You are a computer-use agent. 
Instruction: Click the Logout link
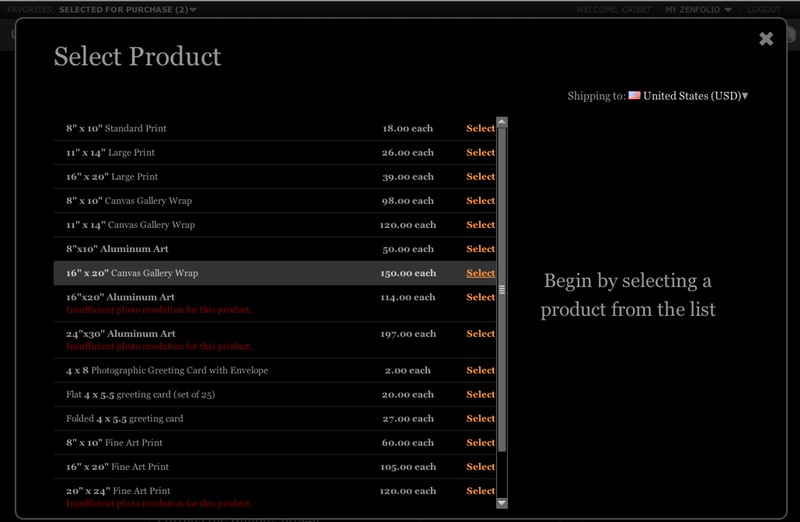click(764, 10)
